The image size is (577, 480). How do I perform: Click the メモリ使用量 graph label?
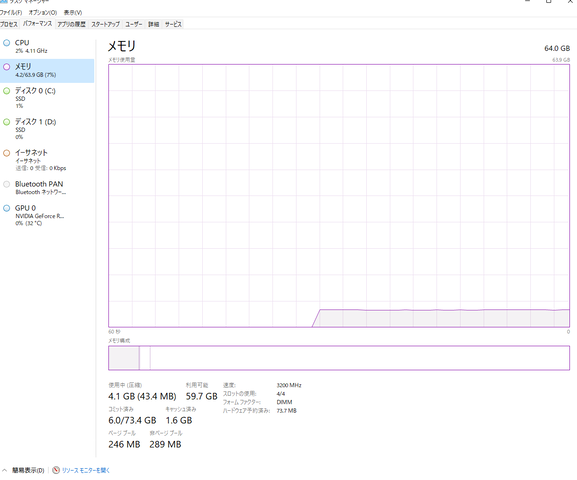tap(122, 60)
